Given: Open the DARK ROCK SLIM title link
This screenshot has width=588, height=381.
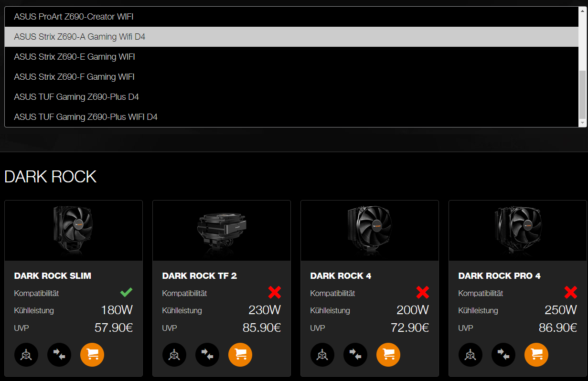Looking at the screenshot, I should click(x=53, y=276).
